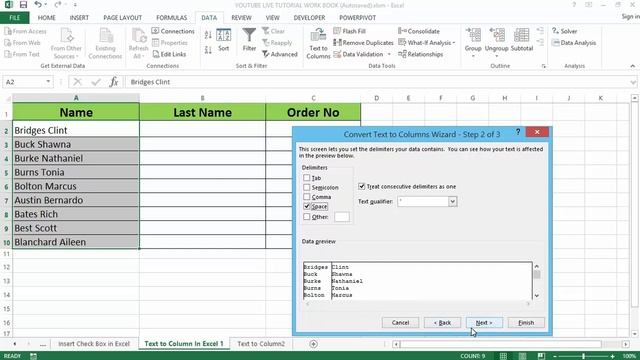
Task: Expand the Name Box dropdown arrow
Action: [48, 82]
